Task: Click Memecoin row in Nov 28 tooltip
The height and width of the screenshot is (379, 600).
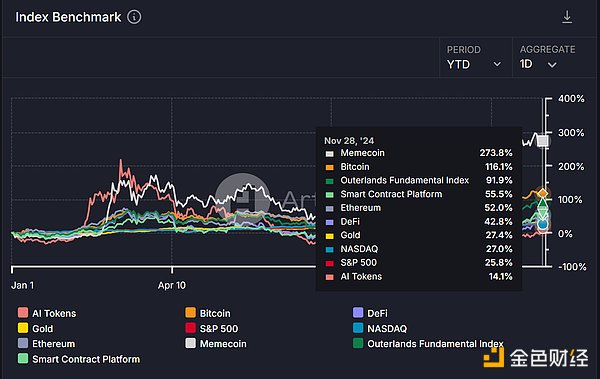Action: (x=419, y=153)
